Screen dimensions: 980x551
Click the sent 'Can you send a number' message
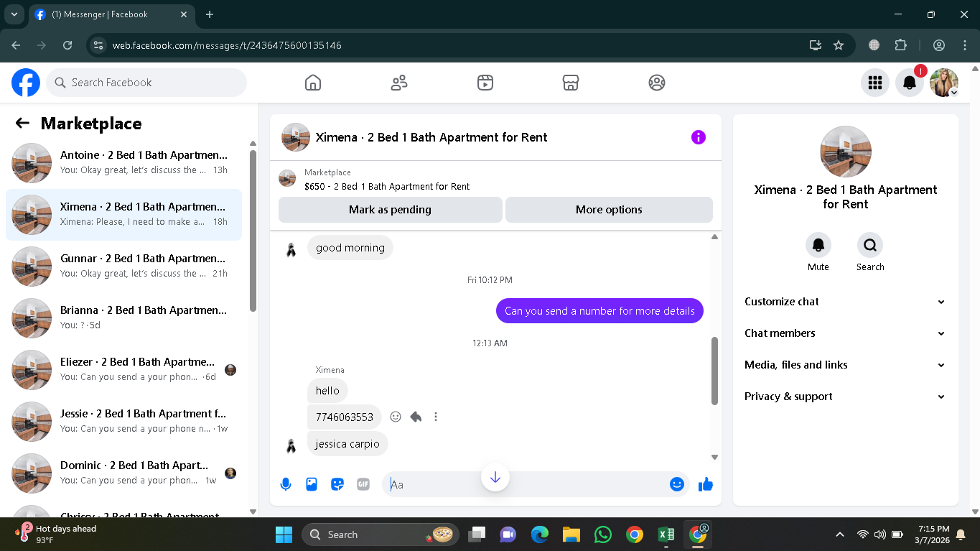[599, 311]
